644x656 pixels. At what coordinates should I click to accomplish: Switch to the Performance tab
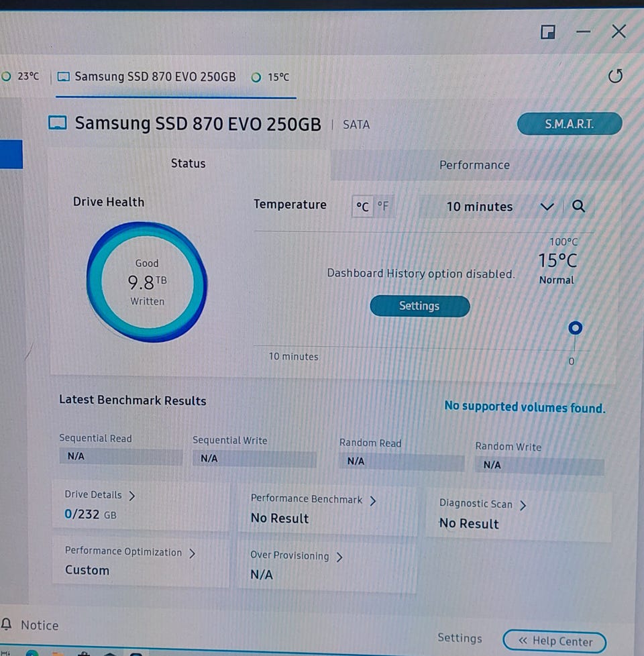[474, 165]
